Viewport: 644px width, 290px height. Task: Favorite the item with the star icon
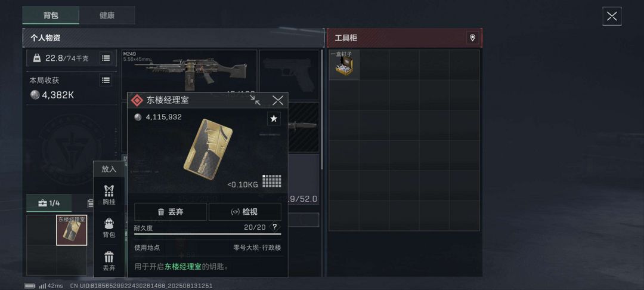pyautogui.click(x=274, y=119)
